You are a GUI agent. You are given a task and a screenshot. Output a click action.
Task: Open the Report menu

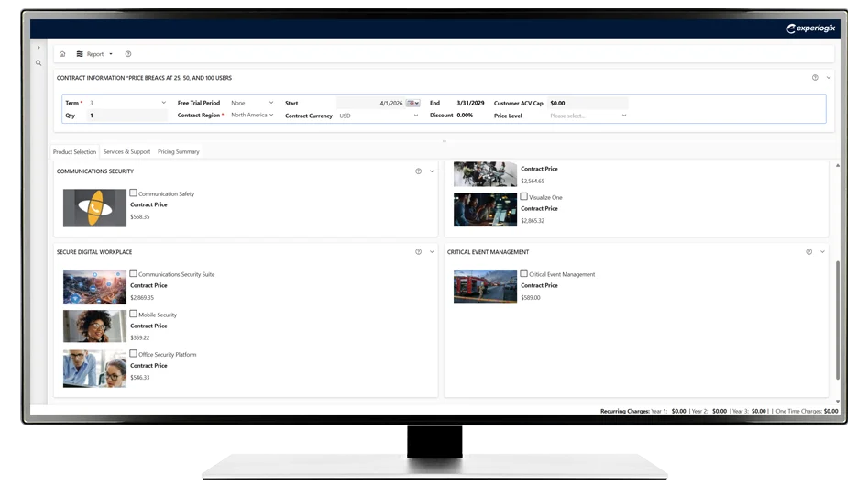pos(94,54)
